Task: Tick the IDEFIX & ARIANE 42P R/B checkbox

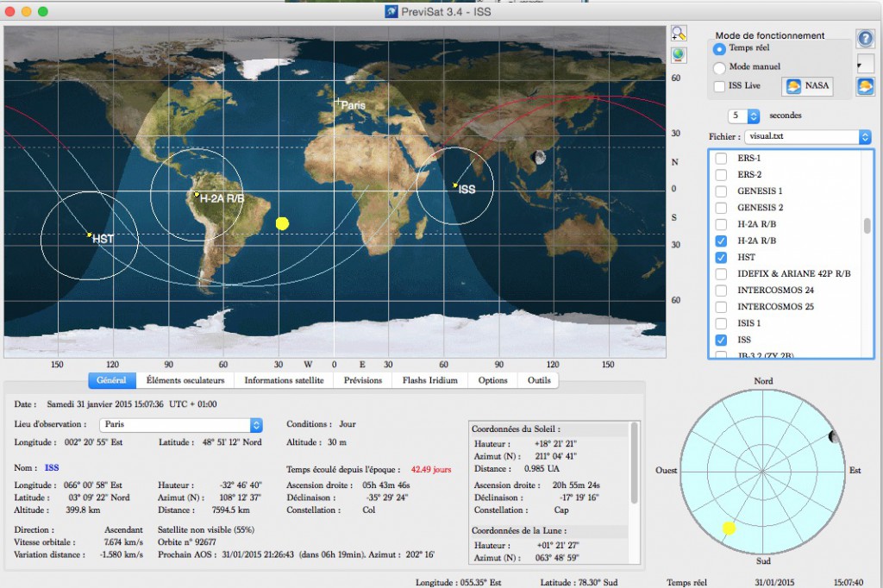Action: point(721,273)
